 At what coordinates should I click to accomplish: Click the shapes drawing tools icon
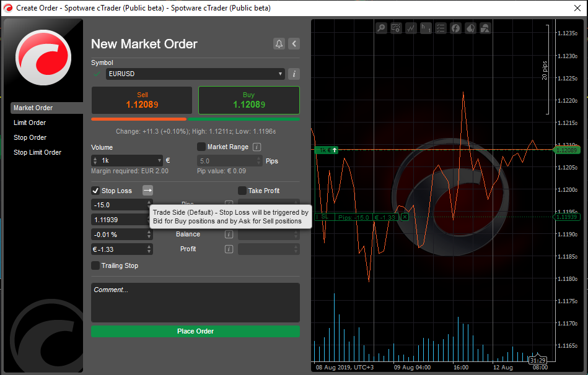pos(485,28)
